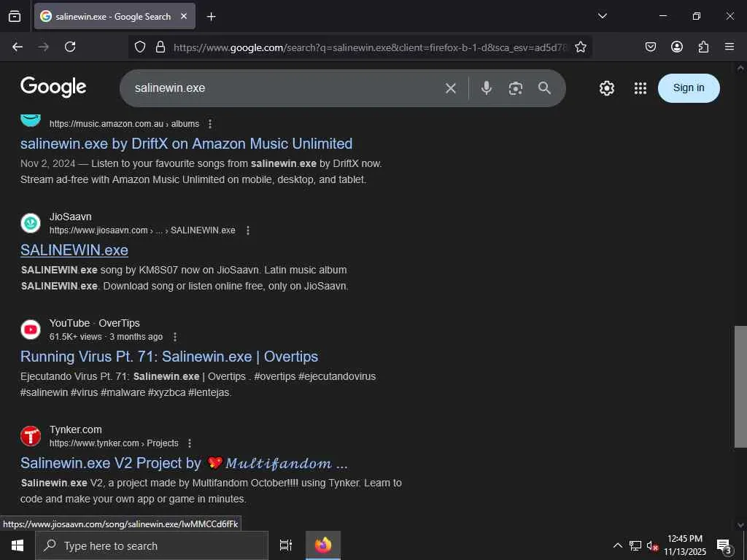
Task: Click https://www.tynker.com › Projects breadcrumb
Action: (114, 443)
